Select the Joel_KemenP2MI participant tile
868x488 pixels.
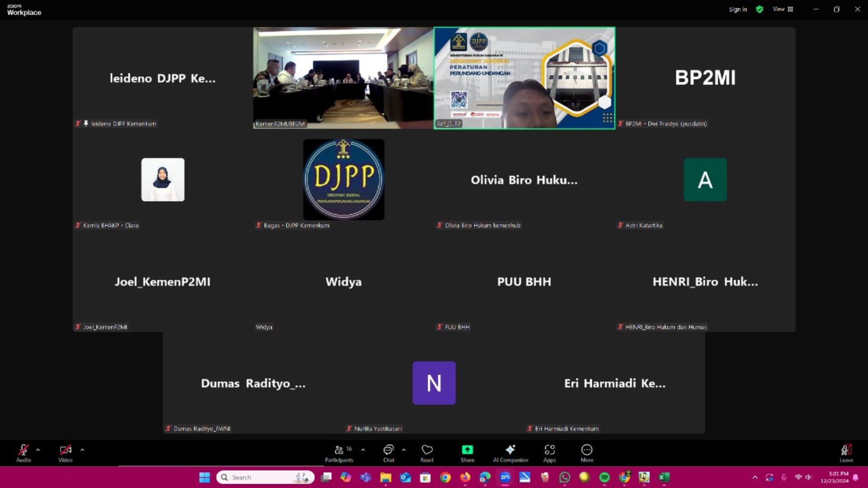point(163,282)
